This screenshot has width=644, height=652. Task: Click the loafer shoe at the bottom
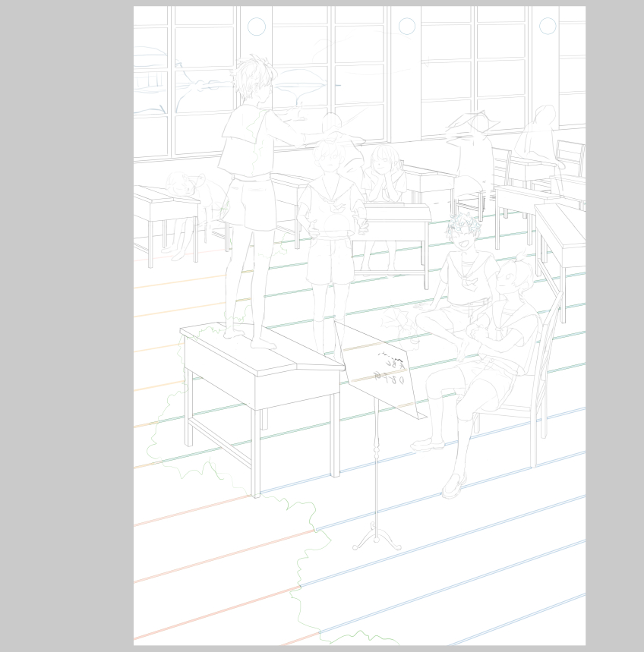tap(453, 486)
